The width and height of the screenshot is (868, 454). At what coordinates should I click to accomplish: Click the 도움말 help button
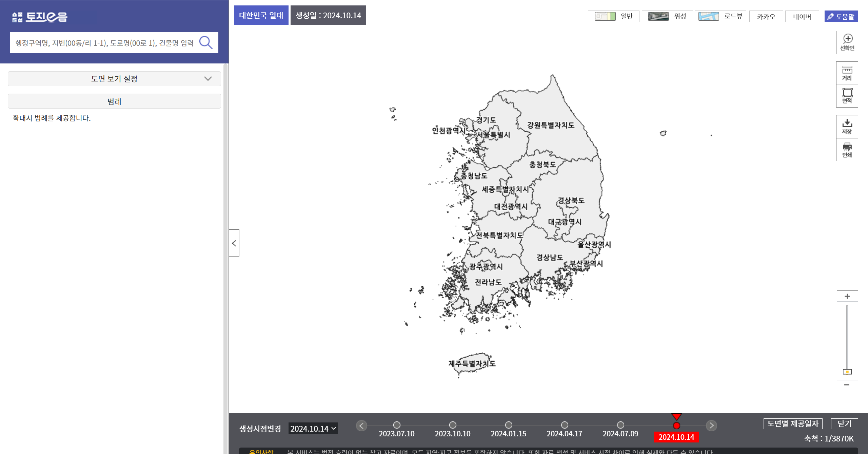click(x=841, y=16)
